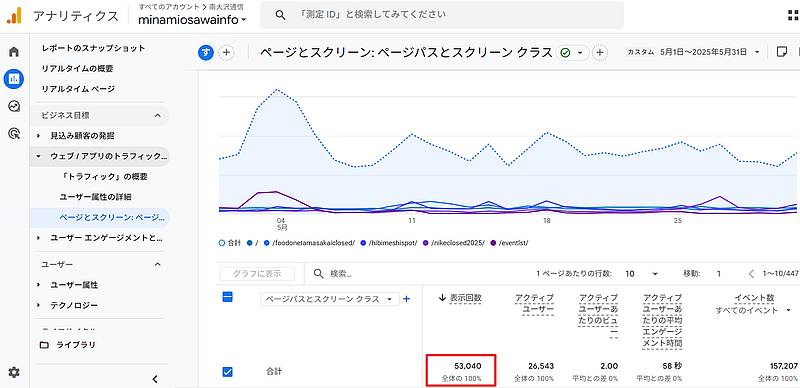
Task: Open dropdown beside green check icon
Action: pyautogui.click(x=580, y=52)
